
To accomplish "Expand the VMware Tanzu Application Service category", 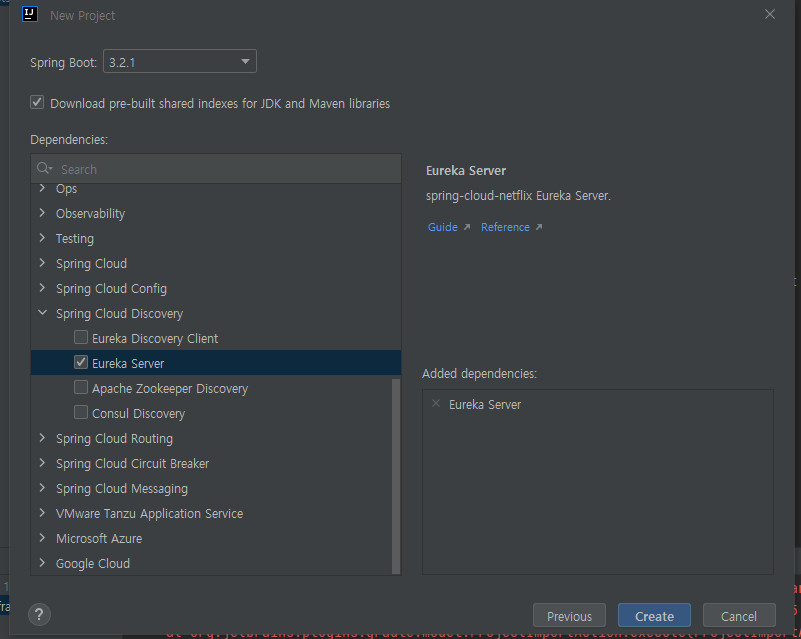I will [x=42, y=513].
